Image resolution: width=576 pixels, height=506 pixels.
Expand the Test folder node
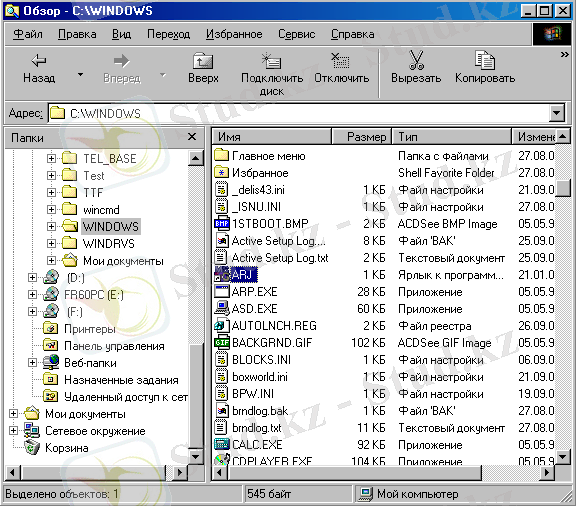point(51,175)
